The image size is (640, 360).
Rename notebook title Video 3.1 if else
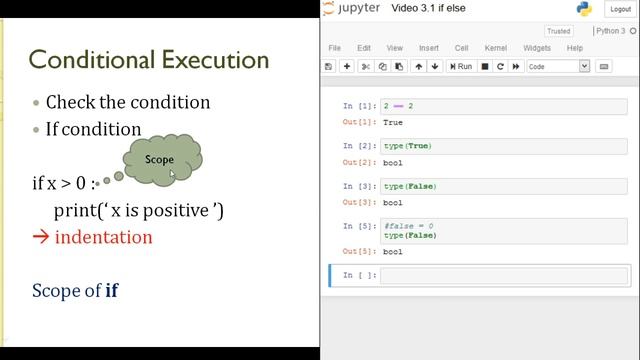pos(428,8)
